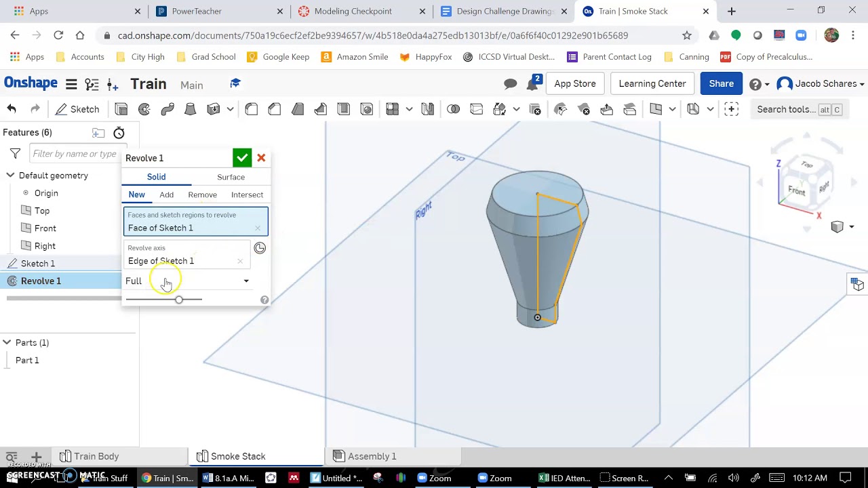Open the Full revolve type dropdown
The height and width of the screenshot is (488, 868).
click(x=187, y=281)
